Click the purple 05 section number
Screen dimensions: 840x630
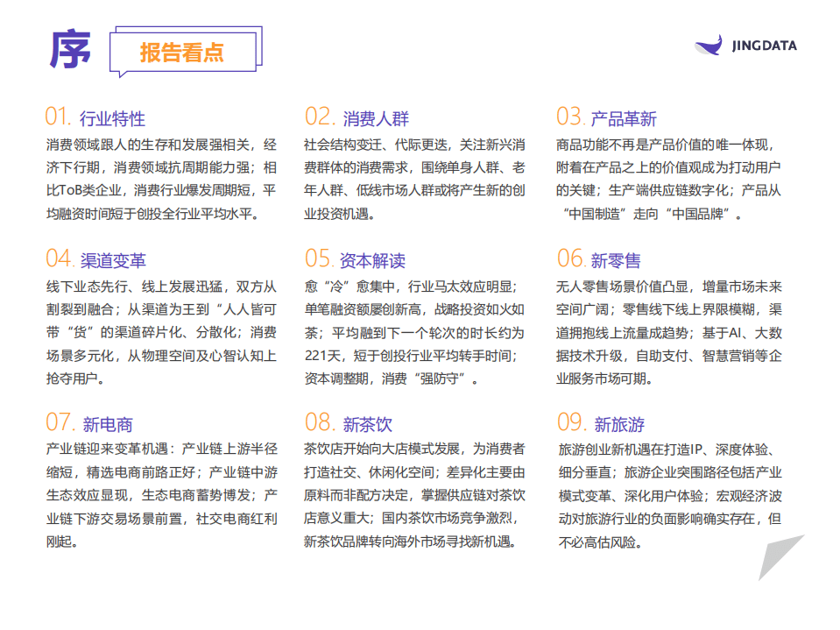[317, 260]
